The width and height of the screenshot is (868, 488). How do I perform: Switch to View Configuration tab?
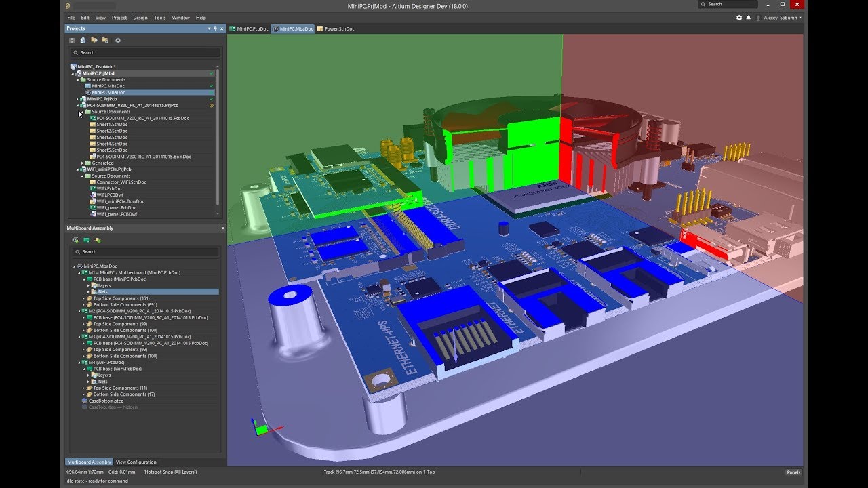[136, 462]
